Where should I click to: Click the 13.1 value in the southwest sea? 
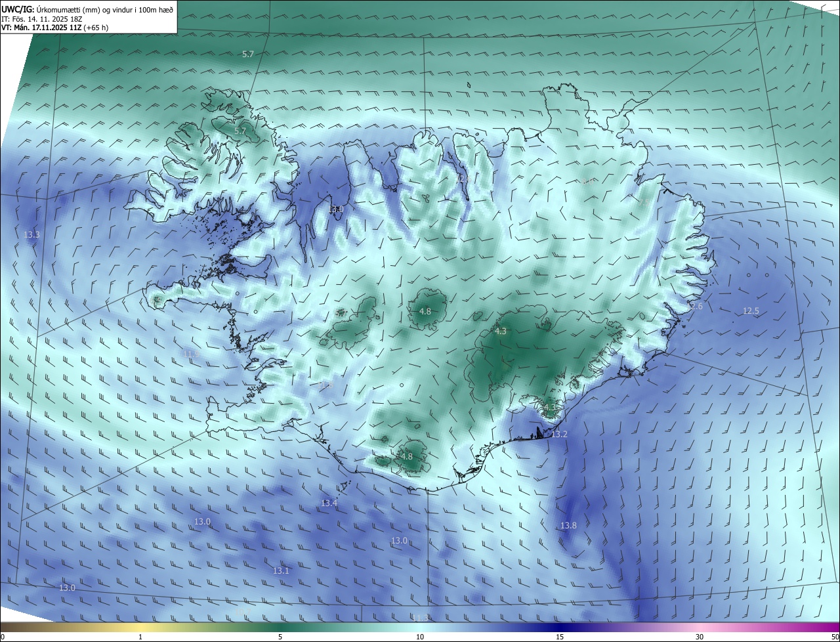[281, 570]
